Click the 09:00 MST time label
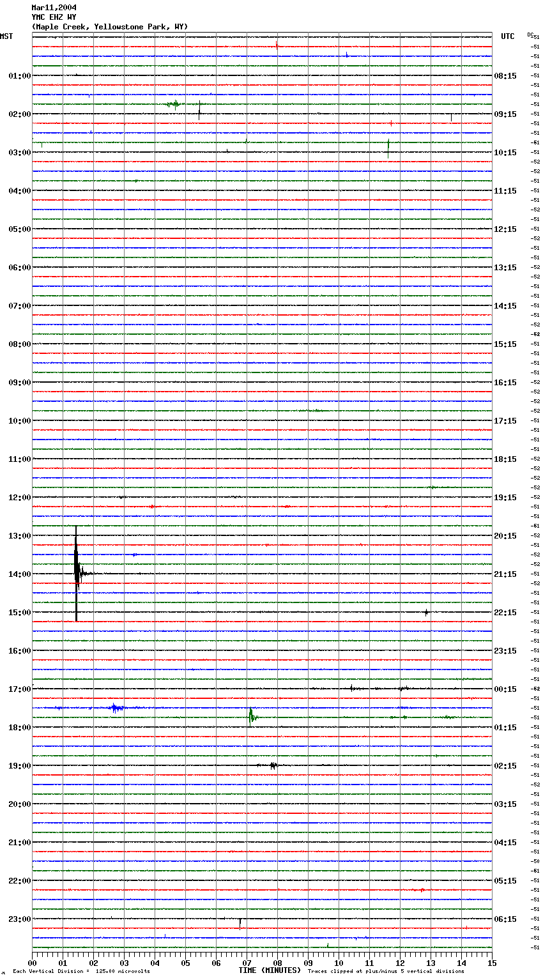This screenshot has width=543, height=980. [20, 383]
